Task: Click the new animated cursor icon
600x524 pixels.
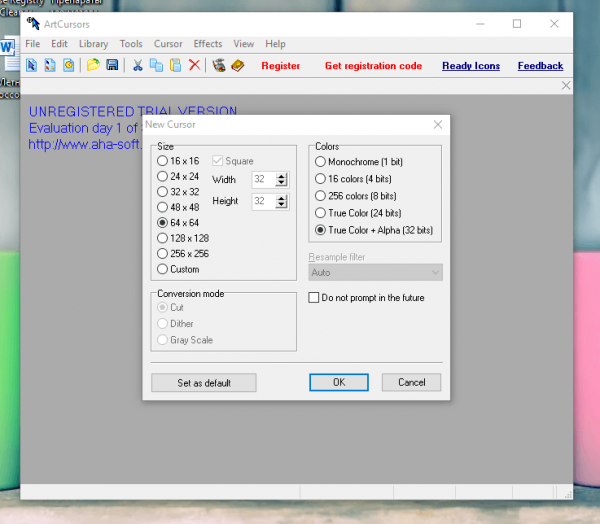Action: [68, 65]
